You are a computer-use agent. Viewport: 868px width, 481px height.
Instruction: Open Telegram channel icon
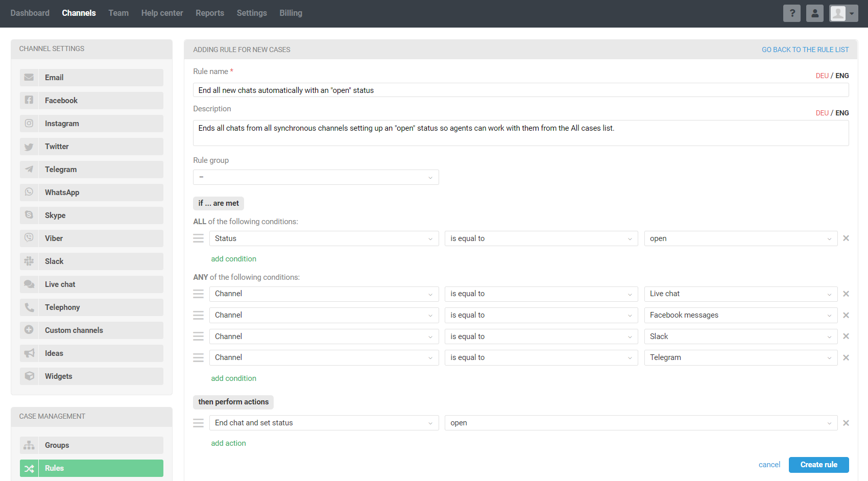pos(29,170)
